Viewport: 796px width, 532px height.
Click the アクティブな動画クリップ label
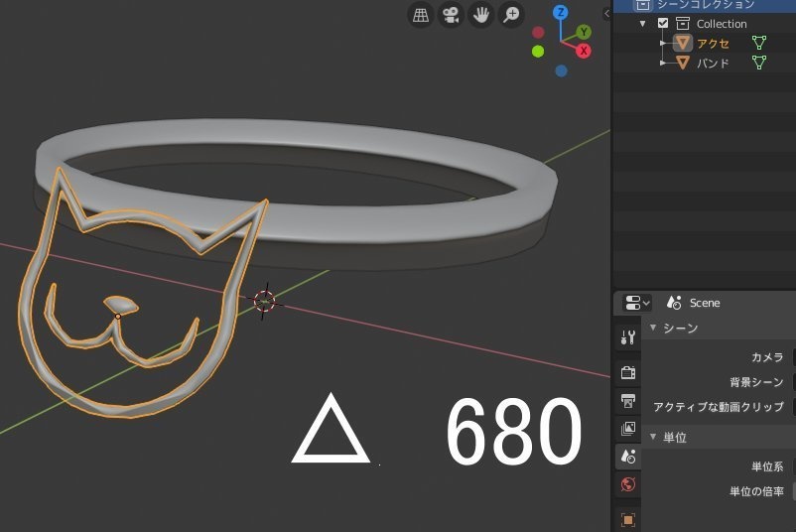pyautogui.click(x=719, y=407)
